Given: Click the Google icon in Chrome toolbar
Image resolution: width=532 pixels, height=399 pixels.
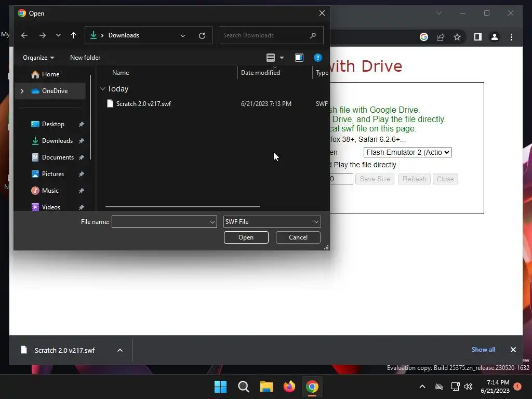Looking at the screenshot, I should point(424,37).
